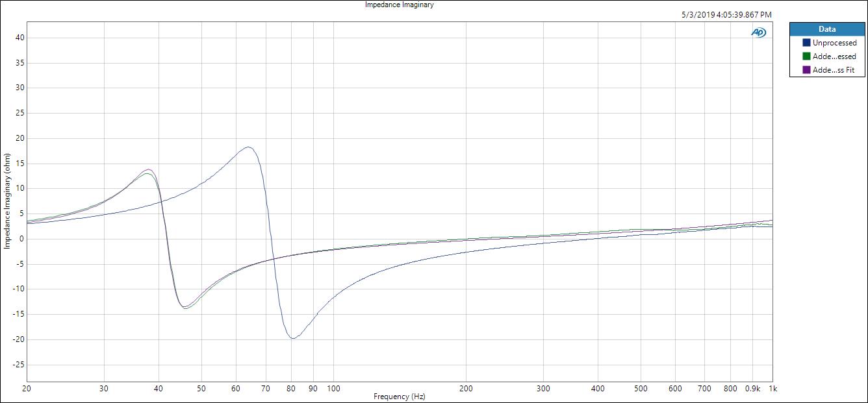868x403 pixels.
Task: Click the Data legend header
Action: coord(827,29)
